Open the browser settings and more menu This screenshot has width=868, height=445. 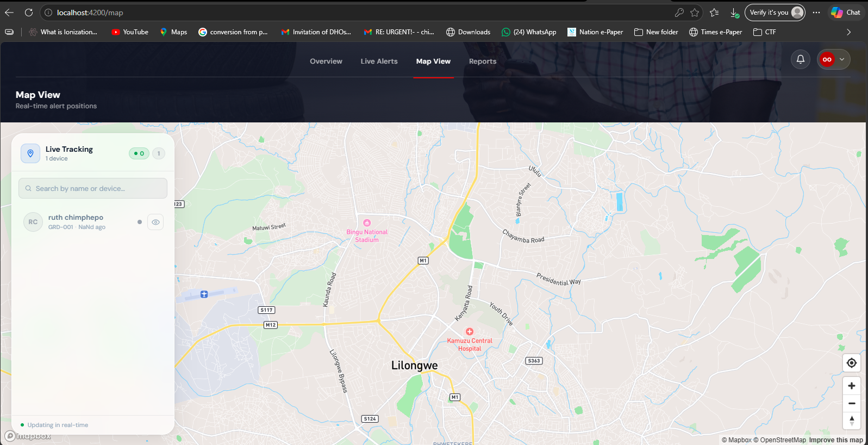tap(816, 13)
